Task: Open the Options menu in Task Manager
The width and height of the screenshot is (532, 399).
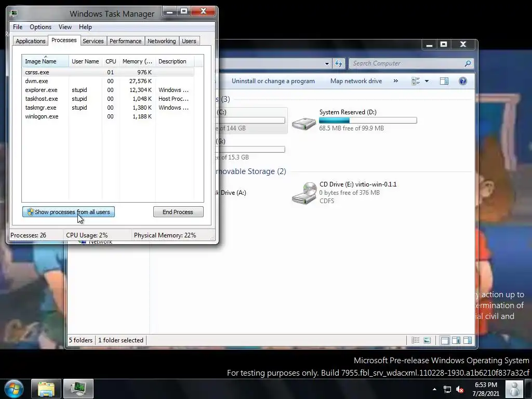Action: (x=41, y=27)
